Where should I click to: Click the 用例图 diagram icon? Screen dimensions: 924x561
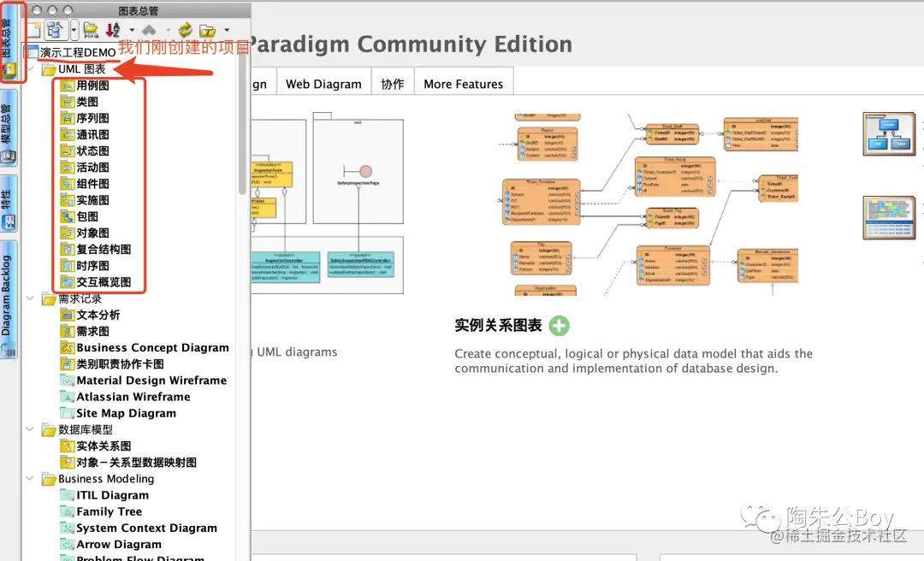(x=68, y=86)
